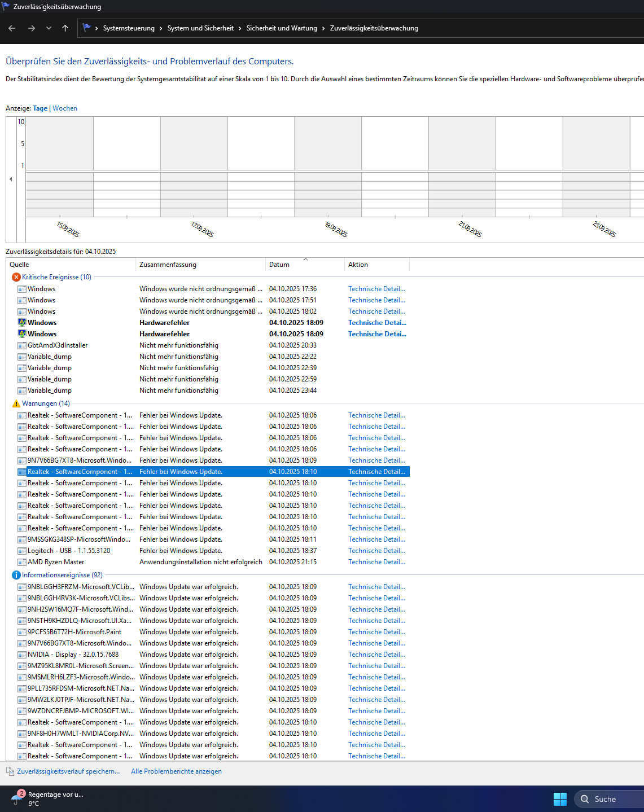This screenshot has height=812, width=644.
Task: Click the blue information events icon
Action: tap(16, 575)
